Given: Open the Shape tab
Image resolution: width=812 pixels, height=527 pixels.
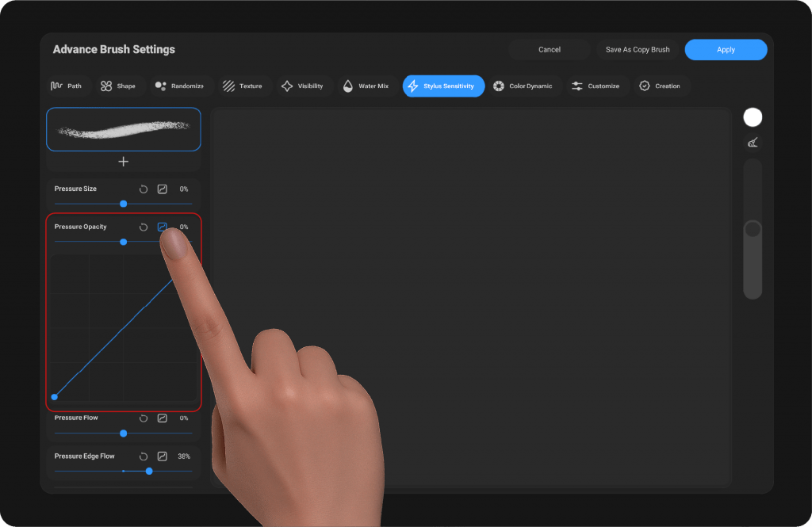Looking at the screenshot, I should (118, 86).
